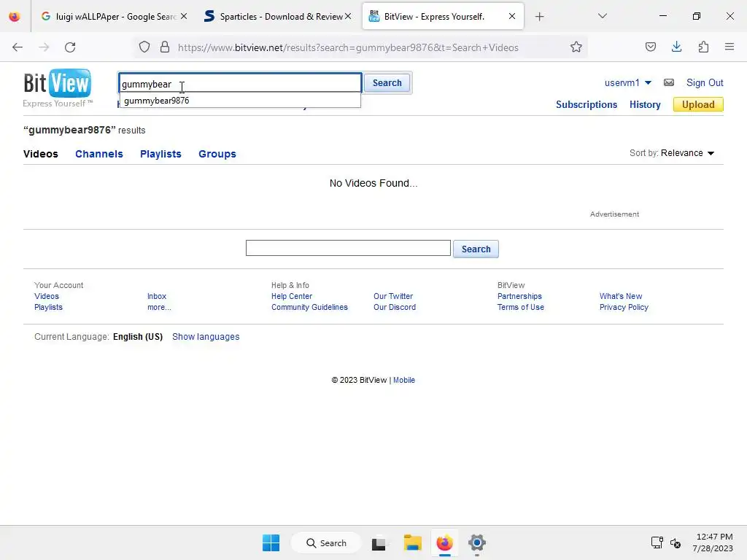The width and height of the screenshot is (747, 560).
Task: Reload the current page
Action: point(70,47)
